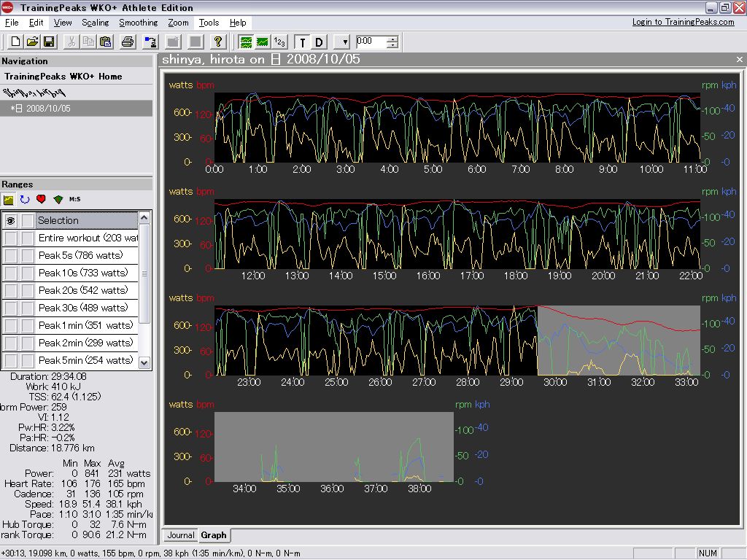The width and height of the screenshot is (747, 560).
Task: Select Peak 5min (254 watts) range
Action: (x=87, y=360)
